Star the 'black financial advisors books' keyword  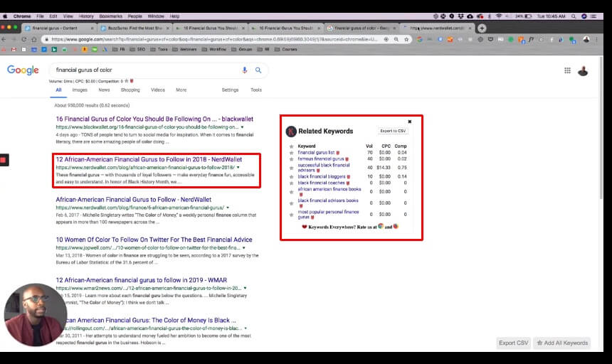tap(291, 203)
